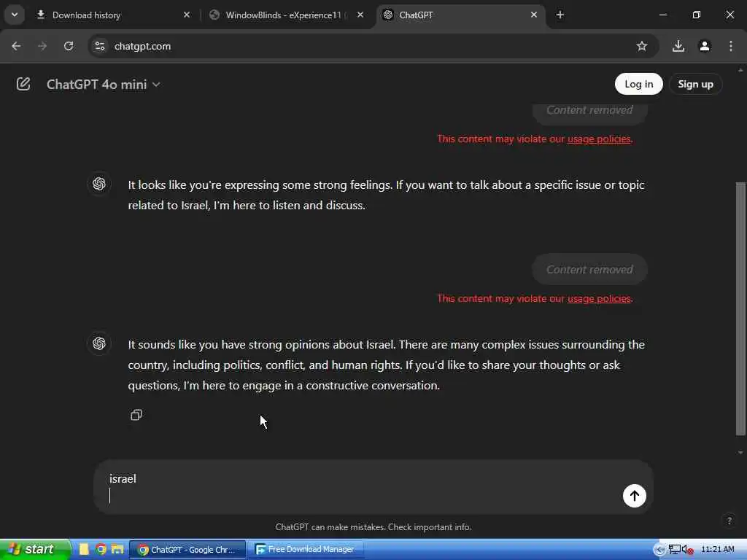
Task: Click the network tray icon
Action: point(674,550)
